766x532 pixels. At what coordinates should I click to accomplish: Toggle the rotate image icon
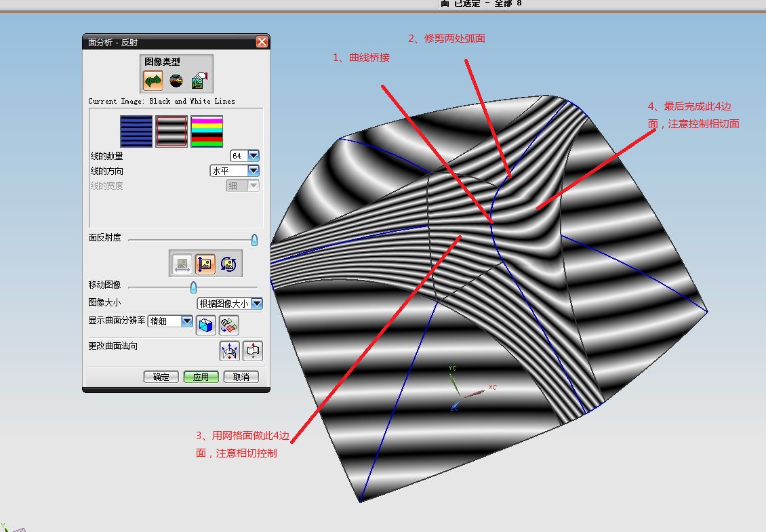(228, 264)
